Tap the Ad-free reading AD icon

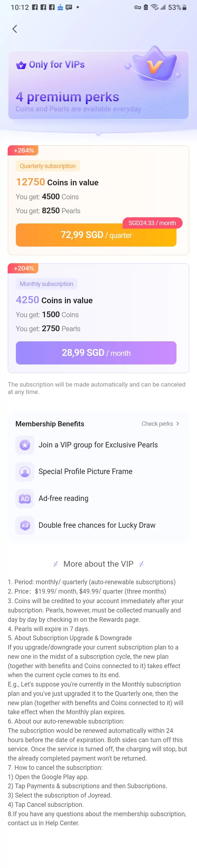click(25, 499)
